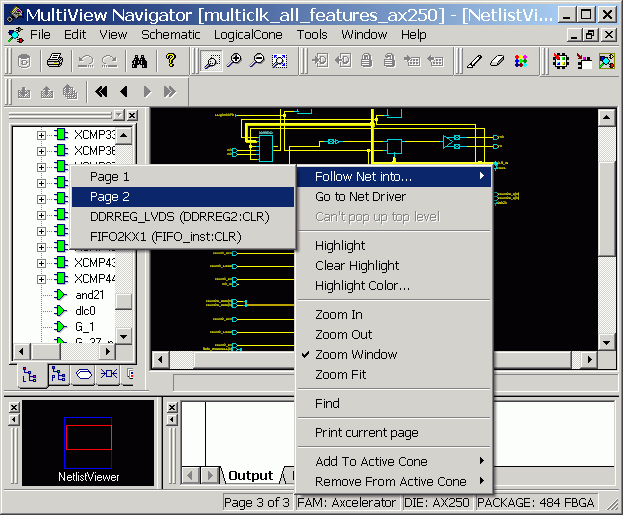Click the next page arrow icon
The width and height of the screenshot is (623, 515).
147,92
